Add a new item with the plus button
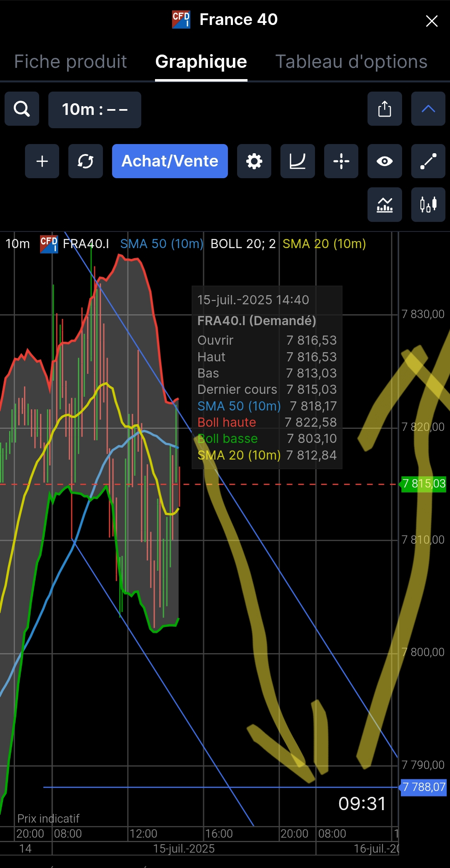 [x=42, y=161]
